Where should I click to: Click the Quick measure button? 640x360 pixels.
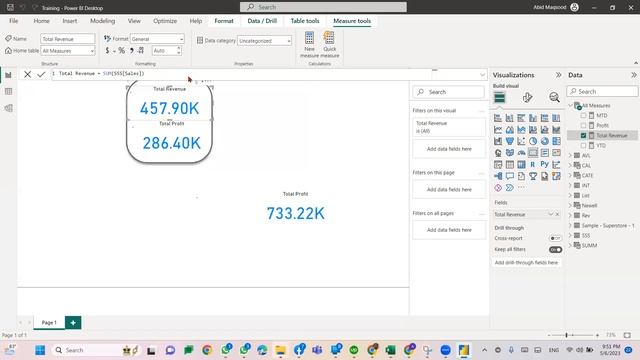point(329,44)
